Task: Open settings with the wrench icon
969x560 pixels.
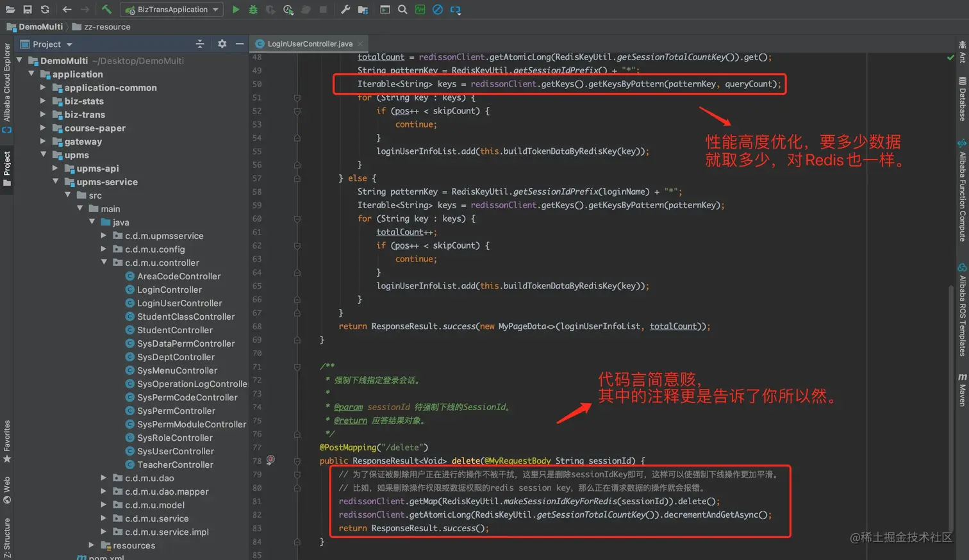Action: tap(345, 10)
